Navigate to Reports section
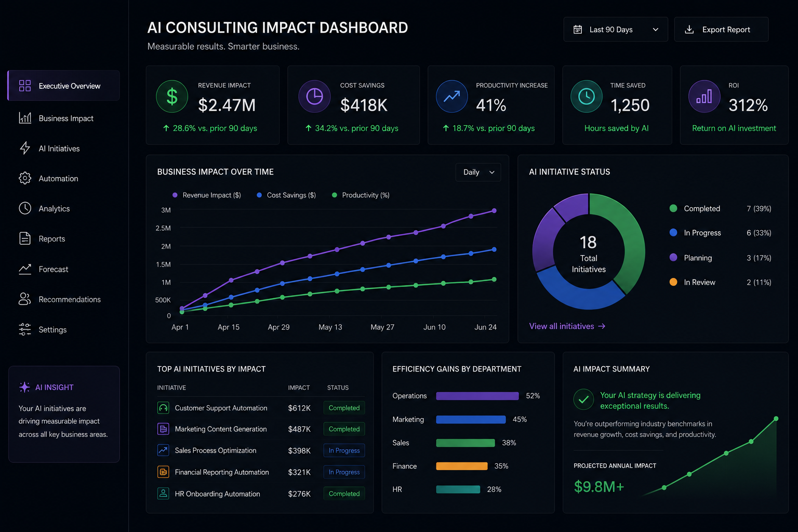The height and width of the screenshot is (532, 798). pos(64,238)
